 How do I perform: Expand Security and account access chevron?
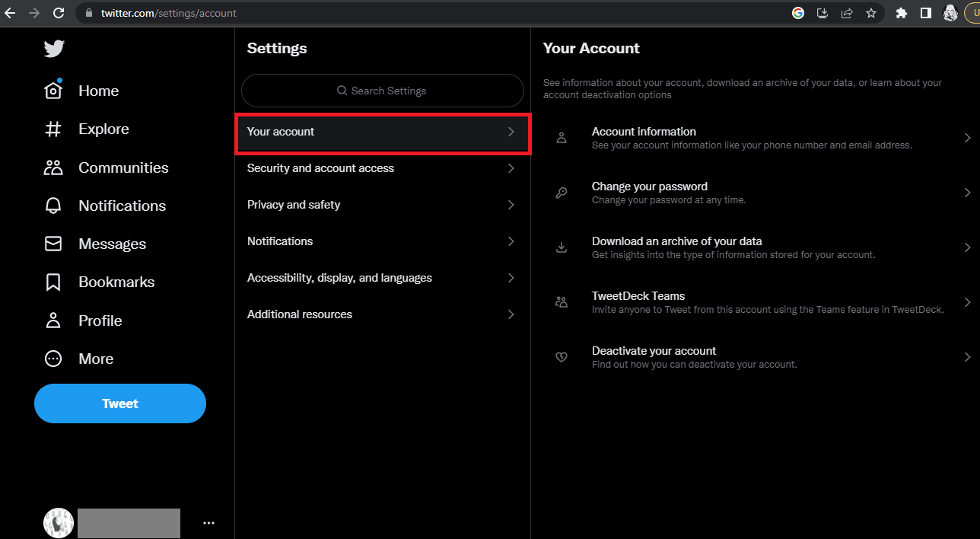pos(511,168)
